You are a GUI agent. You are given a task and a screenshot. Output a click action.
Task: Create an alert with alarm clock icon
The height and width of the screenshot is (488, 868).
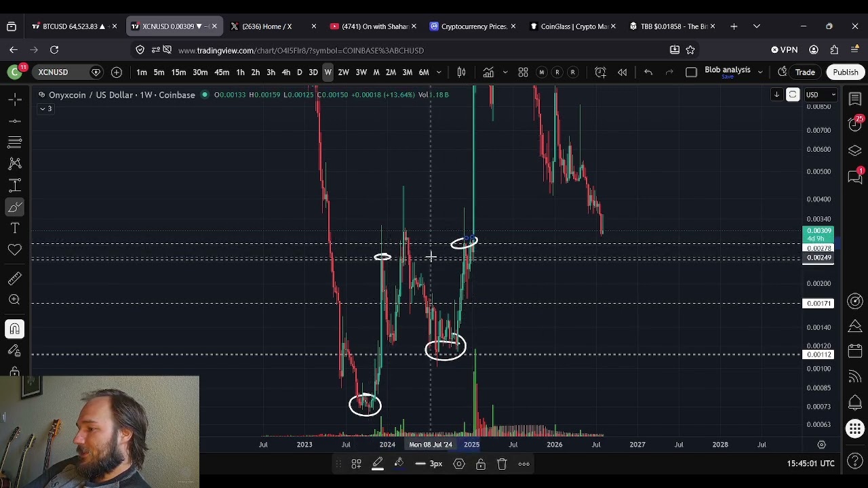600,72
